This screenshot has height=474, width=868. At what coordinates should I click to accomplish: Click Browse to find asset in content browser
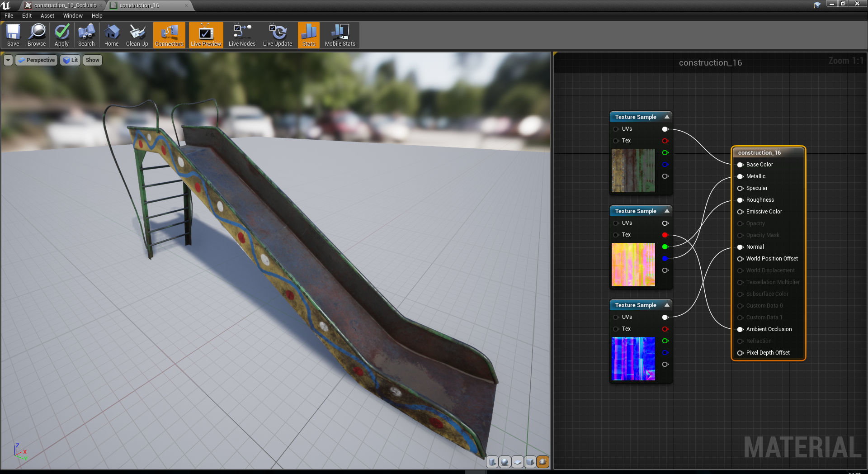[37, 35]
